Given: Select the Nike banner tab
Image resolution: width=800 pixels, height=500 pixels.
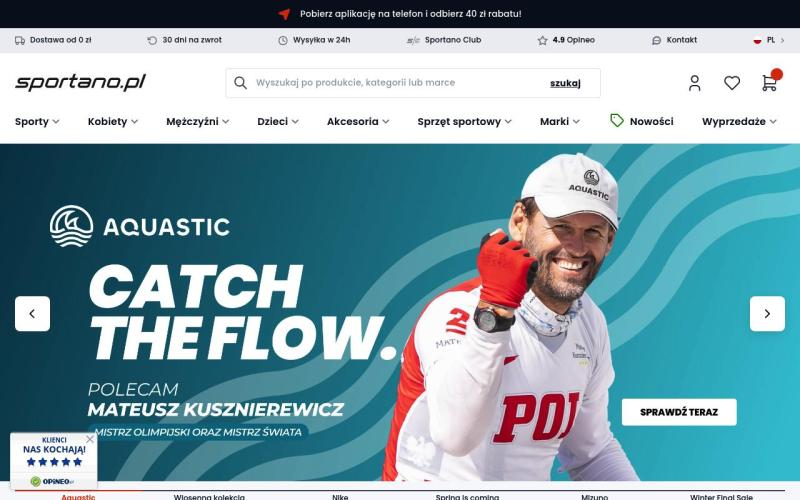Looking at the screenshot, I should tap(340, 496).
